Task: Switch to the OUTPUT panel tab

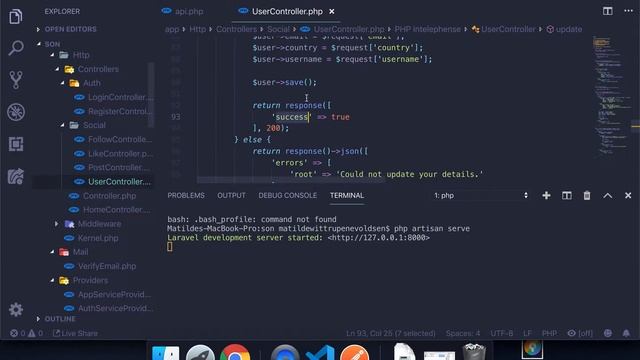Action: 231,196
